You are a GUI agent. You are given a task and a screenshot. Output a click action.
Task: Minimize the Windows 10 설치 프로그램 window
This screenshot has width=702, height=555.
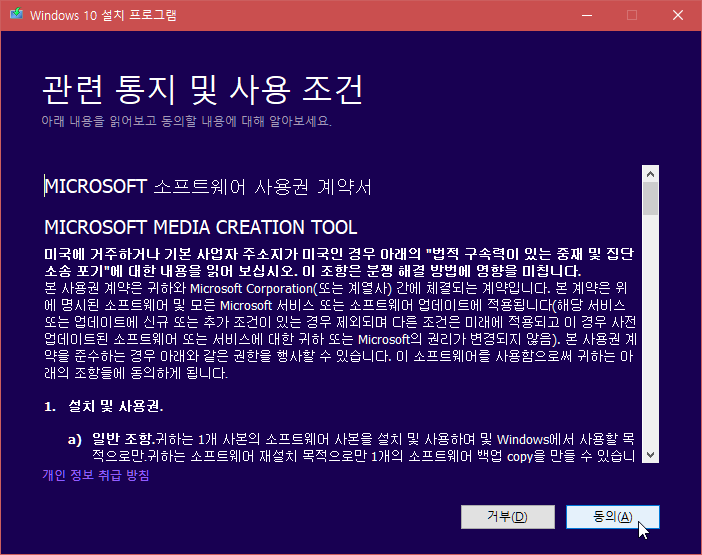(x=587, y=15)
